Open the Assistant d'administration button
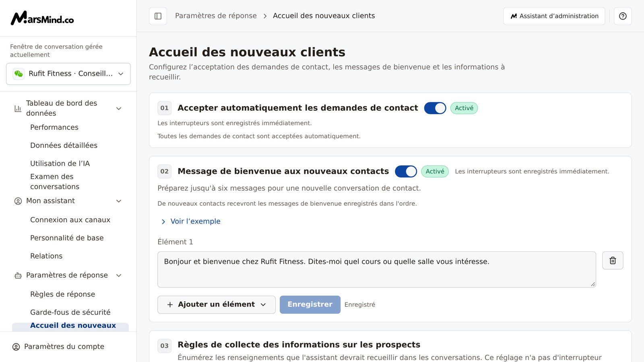644x362 pixels. pos(554,16)
